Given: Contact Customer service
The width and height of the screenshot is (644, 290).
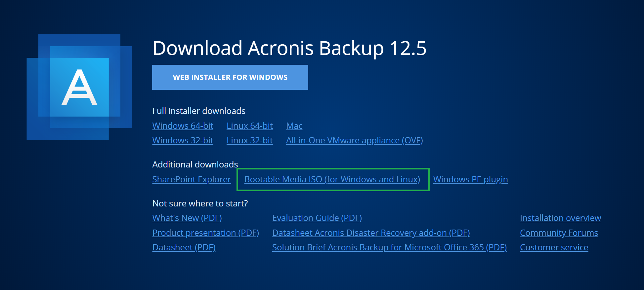Looking at the screenshot, I should pyautogui.click(x=554, y=247).
